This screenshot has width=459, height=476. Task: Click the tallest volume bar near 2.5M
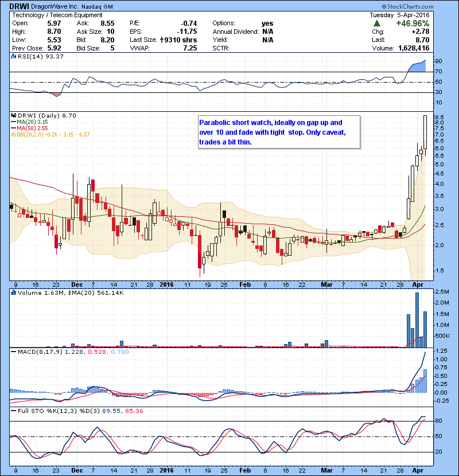pos(417,320)
